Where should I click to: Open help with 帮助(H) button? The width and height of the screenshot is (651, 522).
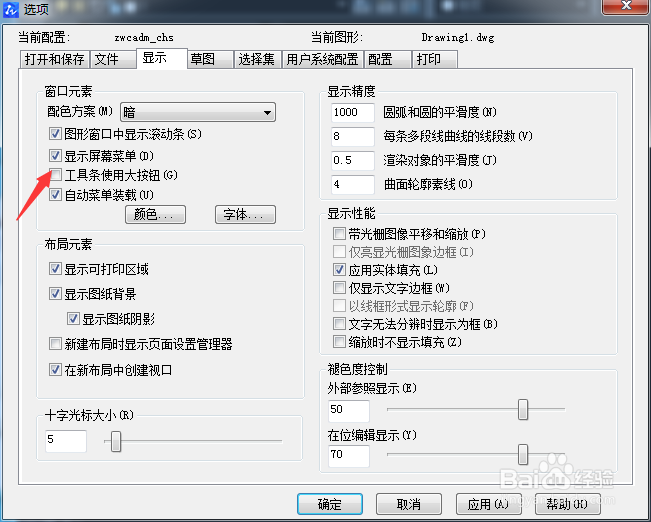point(568,504)
